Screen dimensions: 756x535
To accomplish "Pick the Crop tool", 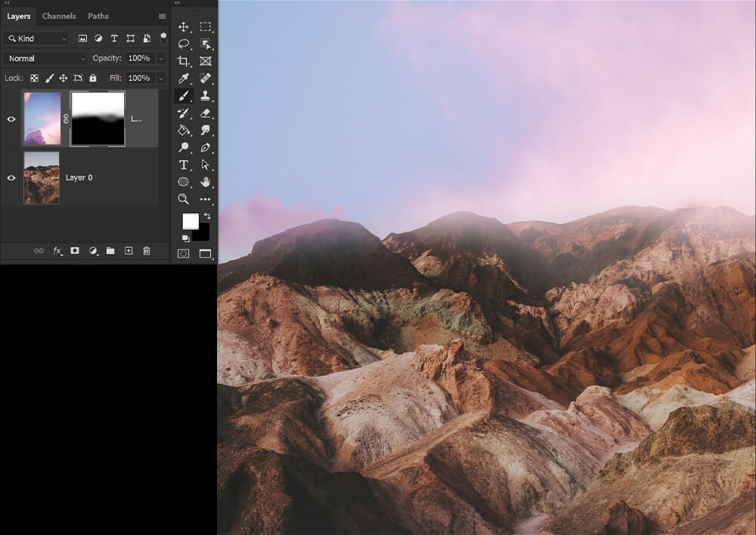I will pos(184,61).
